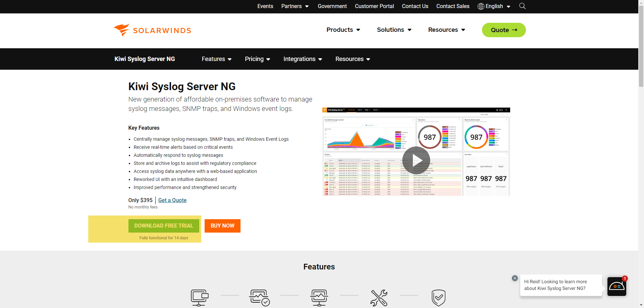Expand the Solutions menu

coord(394,30)
